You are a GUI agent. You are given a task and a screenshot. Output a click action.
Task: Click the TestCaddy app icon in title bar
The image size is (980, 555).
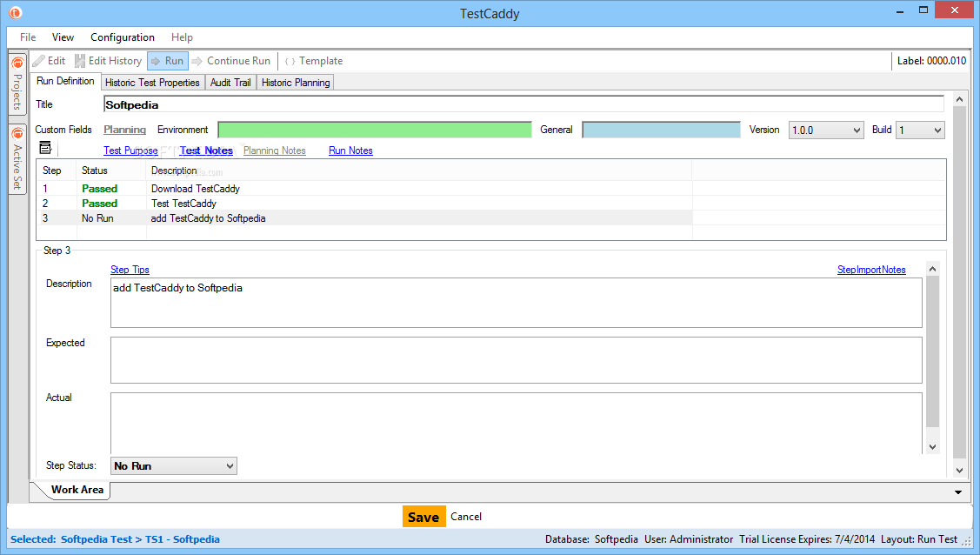16,12
